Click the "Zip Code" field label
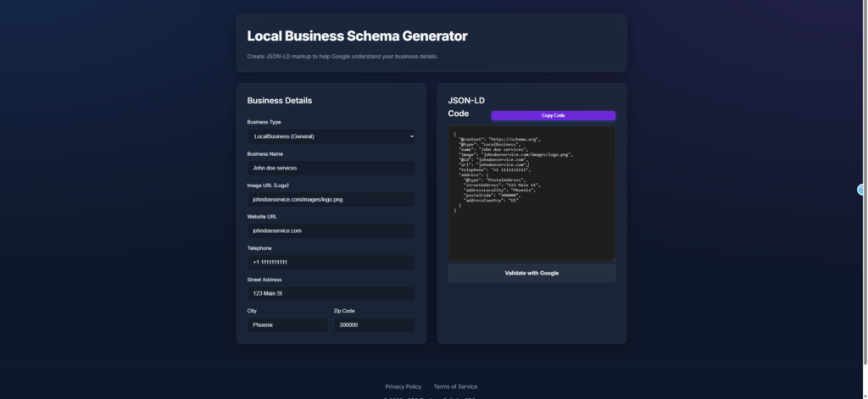The width and height of the screenshot is (868, 399). pyautogui.click(x=344, y=311)
